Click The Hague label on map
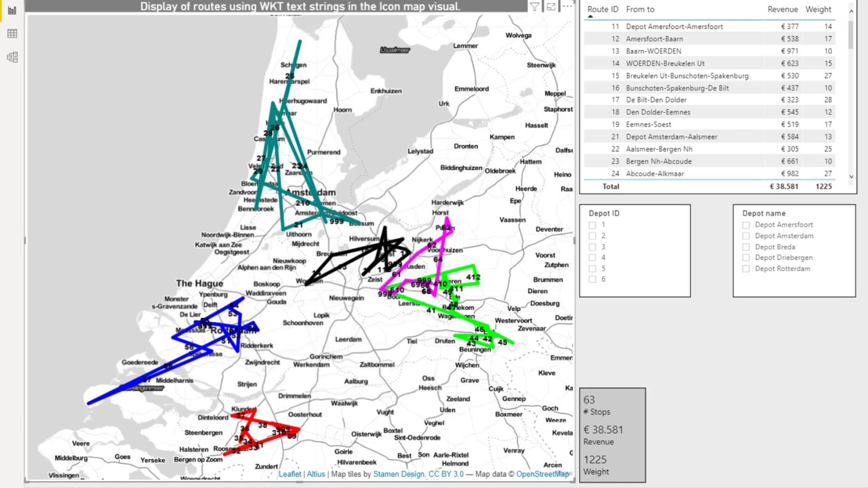The height and width of the screenshot is (488, 868). (199, 284)
